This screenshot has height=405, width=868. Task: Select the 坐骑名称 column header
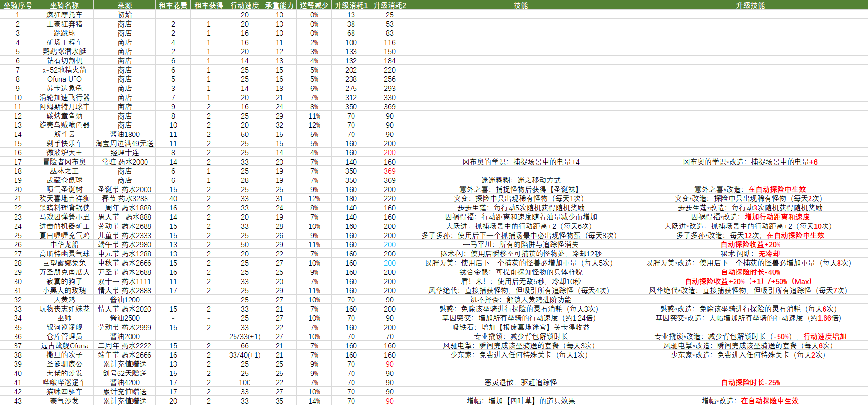click(64, 5)
